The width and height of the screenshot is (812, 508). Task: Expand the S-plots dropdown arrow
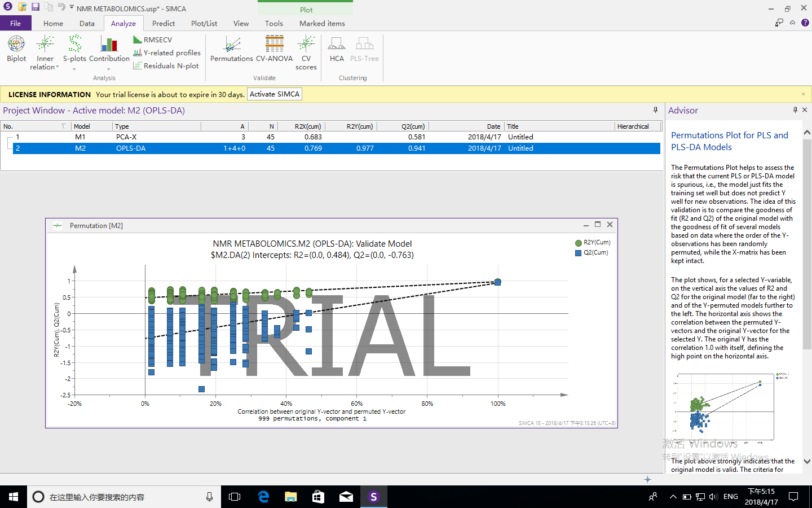point(74,69)
